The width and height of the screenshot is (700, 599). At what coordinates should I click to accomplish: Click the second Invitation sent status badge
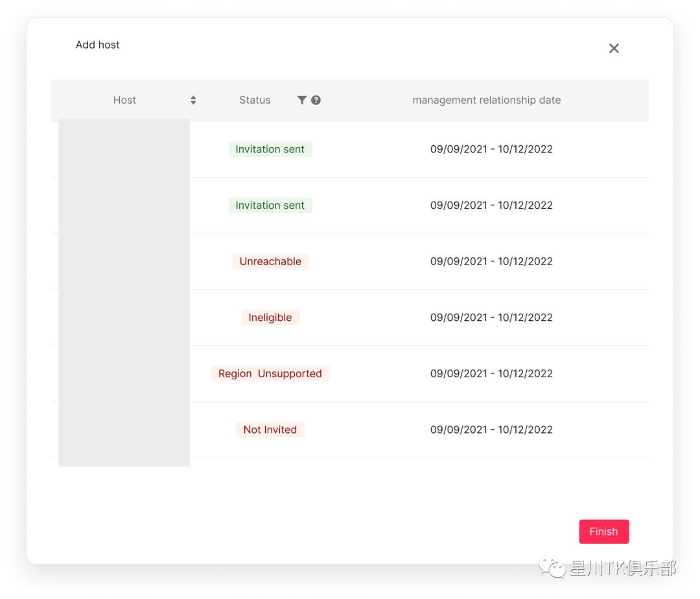[270, 206]
